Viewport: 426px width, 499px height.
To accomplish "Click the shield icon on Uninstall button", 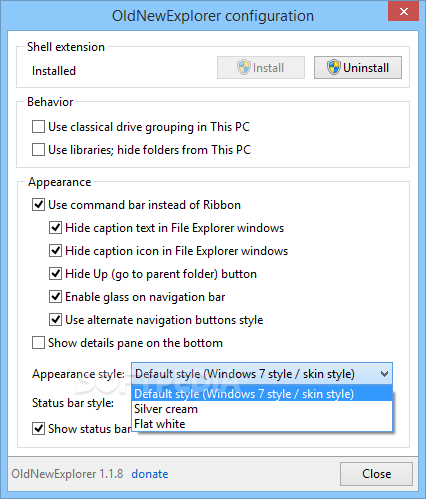I will click(333, 67).
